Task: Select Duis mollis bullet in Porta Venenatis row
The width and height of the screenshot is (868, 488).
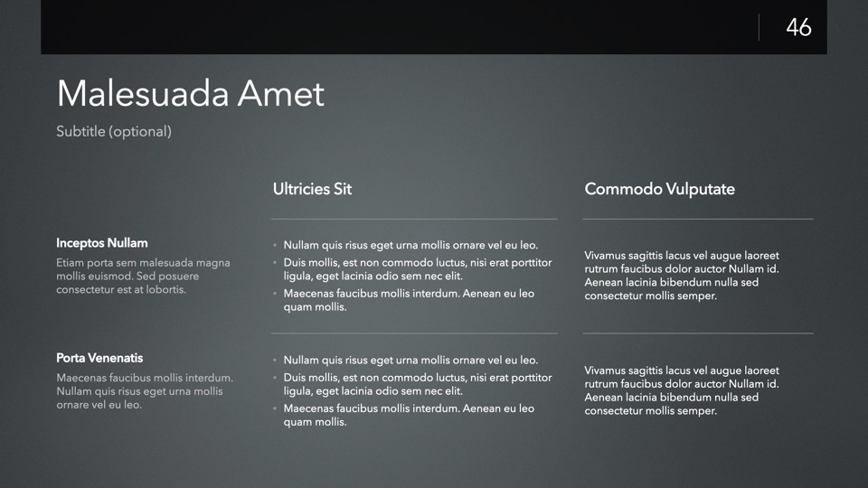Action: point(417,384)
